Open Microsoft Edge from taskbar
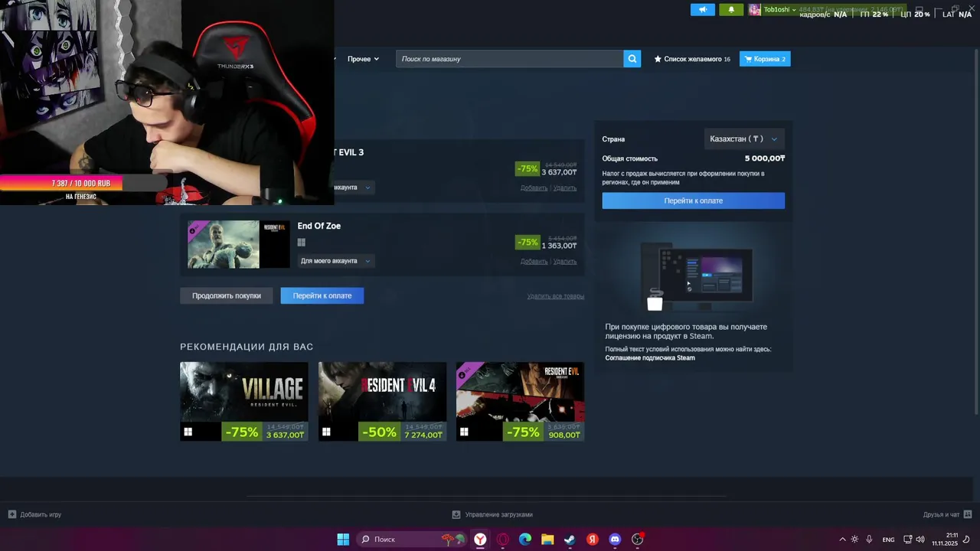 525,540
